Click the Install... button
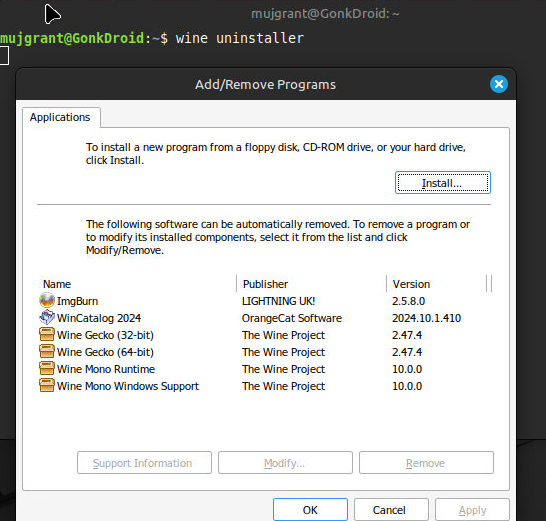546x521 pixels. (x=443, y=183)
